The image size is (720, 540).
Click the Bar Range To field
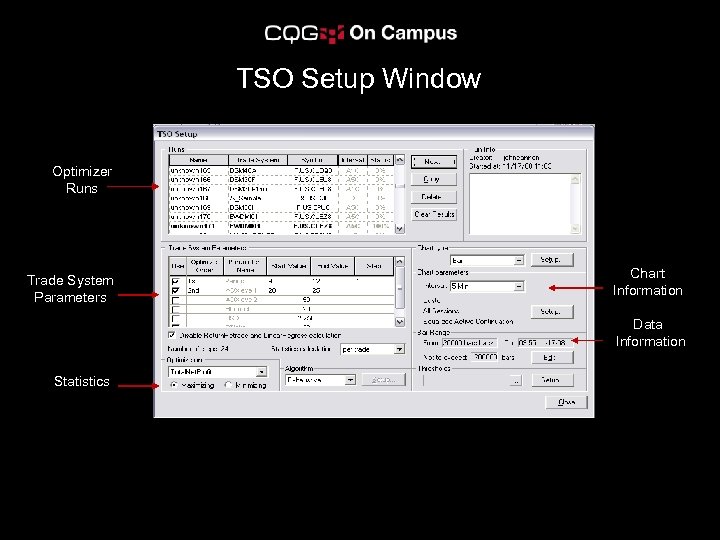(545, 343)
